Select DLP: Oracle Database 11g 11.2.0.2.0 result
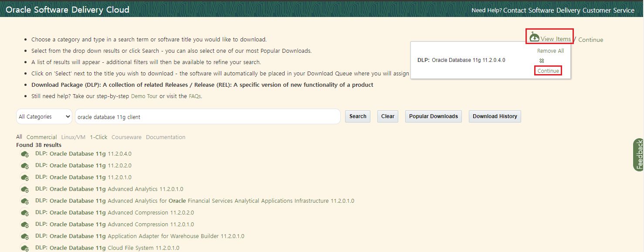Image resolution: width=644 pixels, height=252 pixels. 83,166
